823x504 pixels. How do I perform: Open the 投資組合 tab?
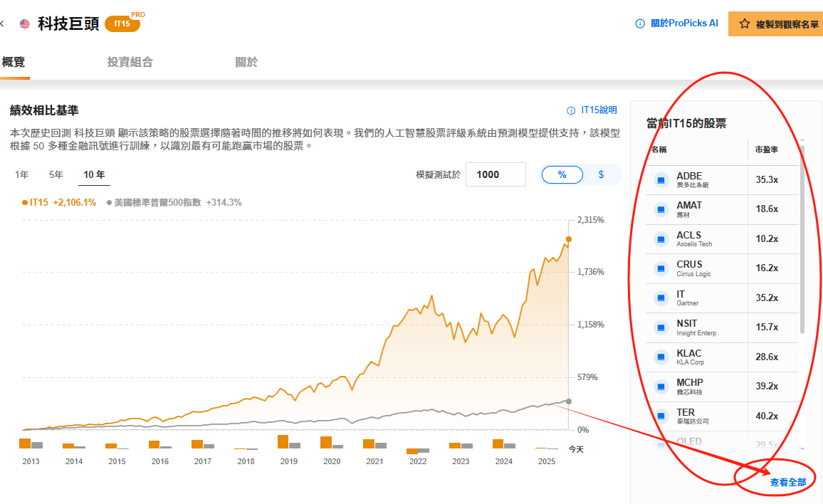click(x=130, y=63)
